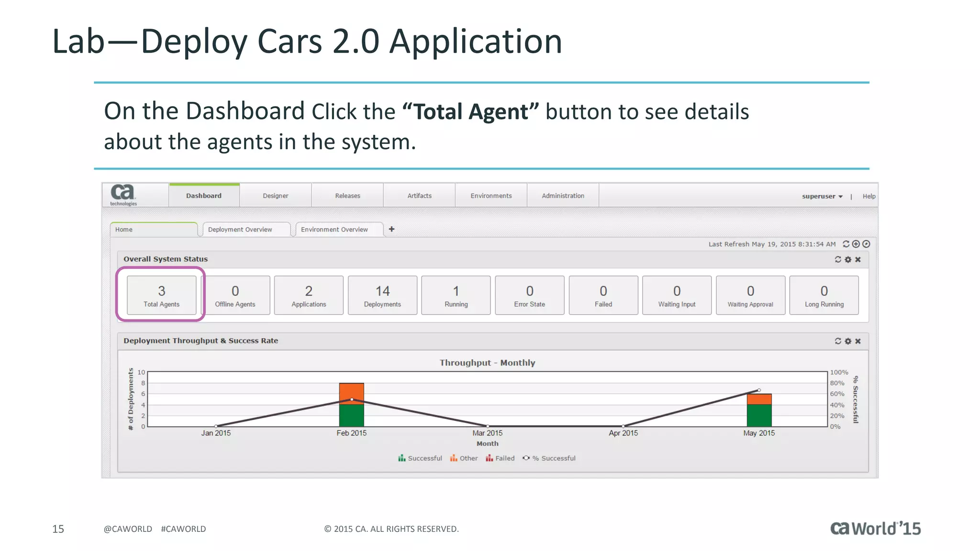The image size is (980, 551).
Task: Click the Last Refresh timestamp text
Action: coord(772,244)
